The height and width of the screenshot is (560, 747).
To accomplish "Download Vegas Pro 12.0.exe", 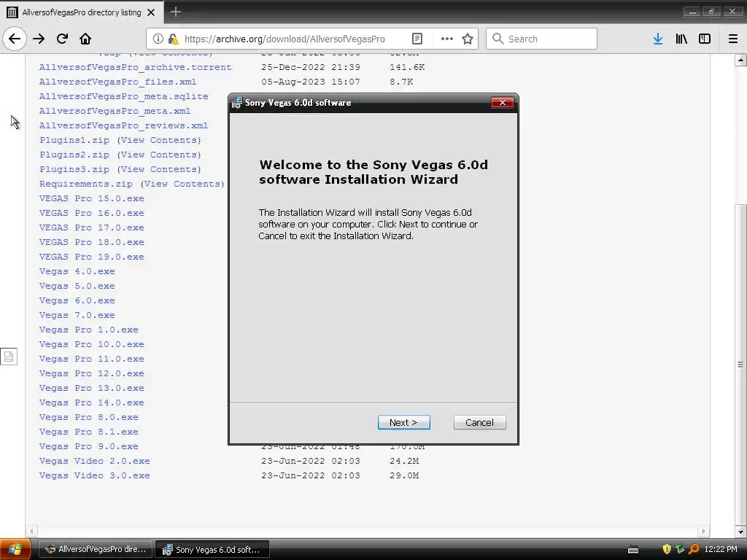I will pyautogui.click(x=91, y=373).
